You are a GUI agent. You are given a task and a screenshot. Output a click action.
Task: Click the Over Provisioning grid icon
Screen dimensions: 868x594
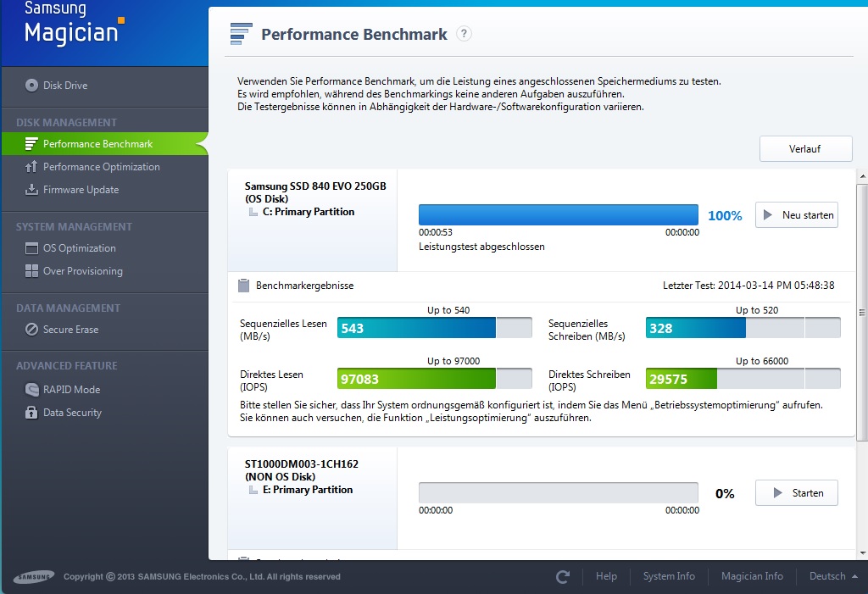click(x=31, y=270)
